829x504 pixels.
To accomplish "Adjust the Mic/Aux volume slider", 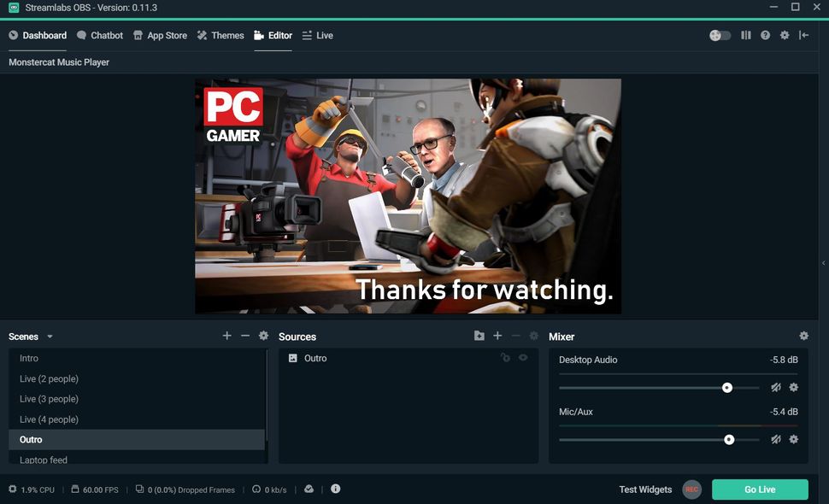I will coord(729,439).
